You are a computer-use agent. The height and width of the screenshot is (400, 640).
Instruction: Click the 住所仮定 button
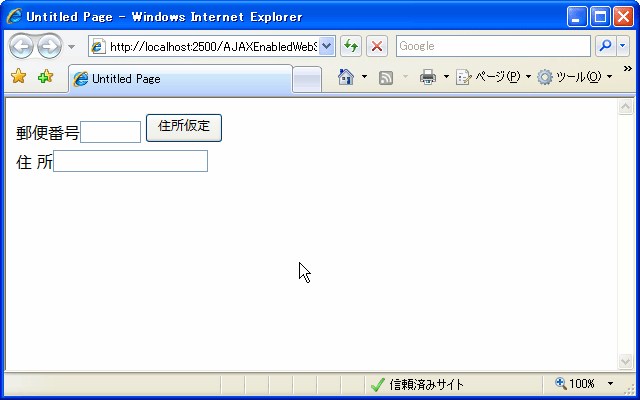pyautogui.click(x=184, y=128)
